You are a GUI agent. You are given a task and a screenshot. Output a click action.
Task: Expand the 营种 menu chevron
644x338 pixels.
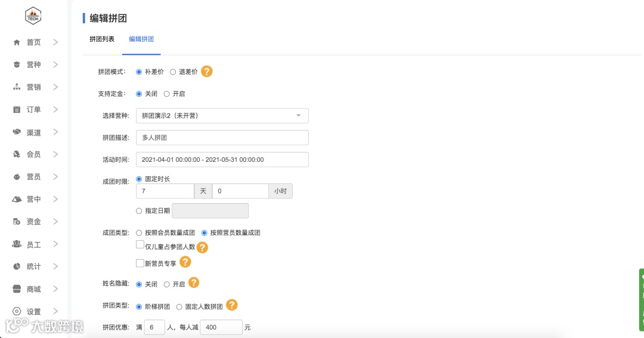[55, 64]
